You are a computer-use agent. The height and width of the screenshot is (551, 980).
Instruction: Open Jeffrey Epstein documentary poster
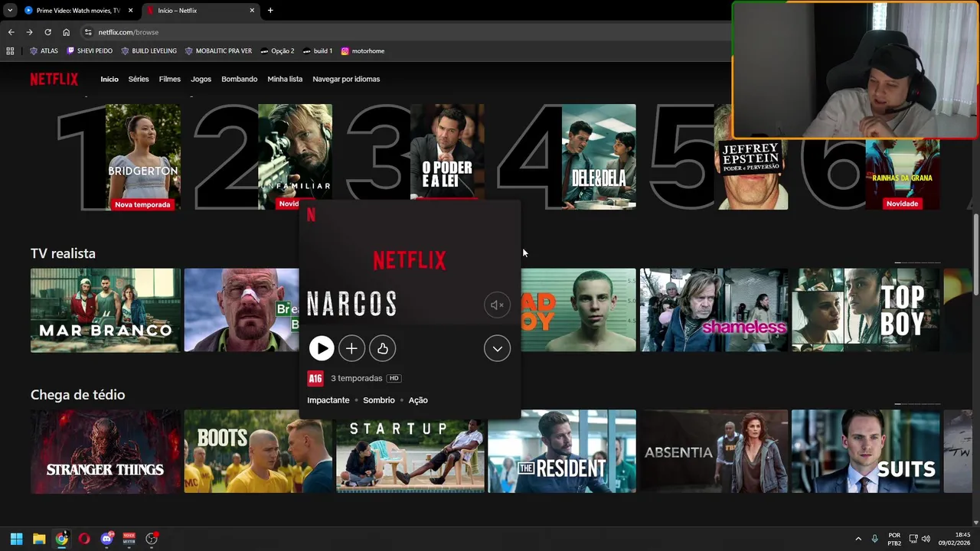point(750,174)
